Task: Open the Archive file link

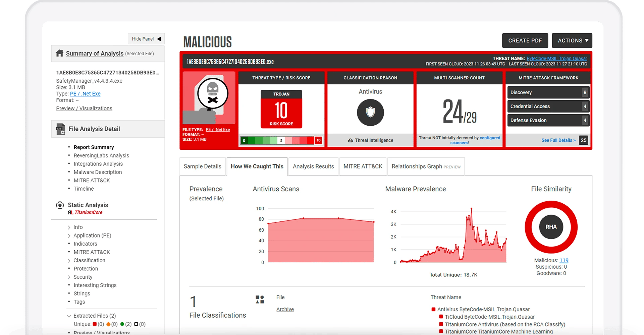Action: (285, 309)
